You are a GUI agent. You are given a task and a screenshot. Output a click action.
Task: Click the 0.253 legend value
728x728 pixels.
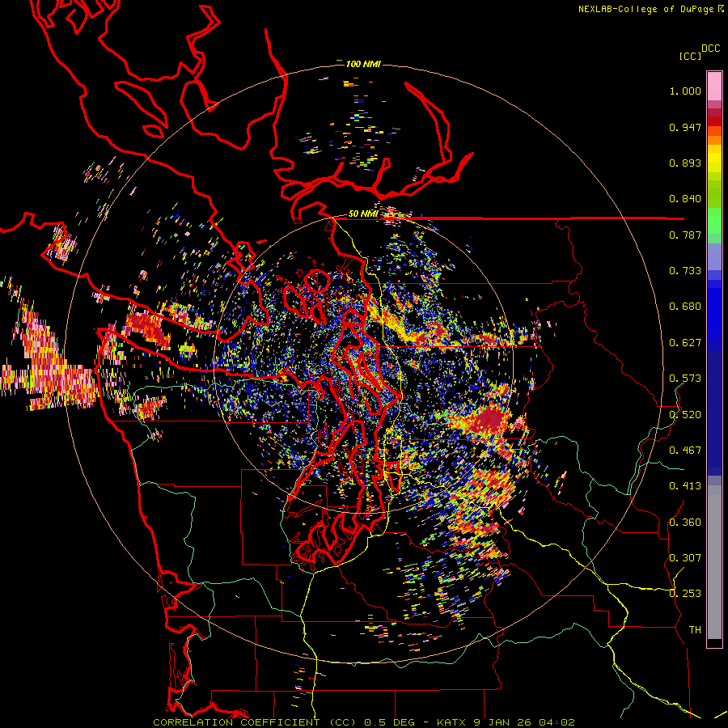click(685, 594)
